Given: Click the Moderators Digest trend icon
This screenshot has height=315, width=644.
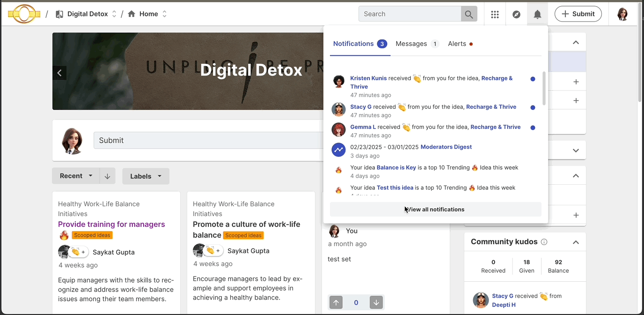Looking at the screenshot, I should click(339, 150).
